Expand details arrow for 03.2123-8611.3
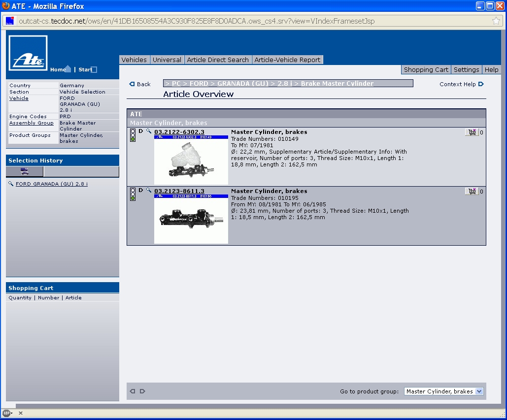This screenshot has width=507, height=420. point(141,190)
